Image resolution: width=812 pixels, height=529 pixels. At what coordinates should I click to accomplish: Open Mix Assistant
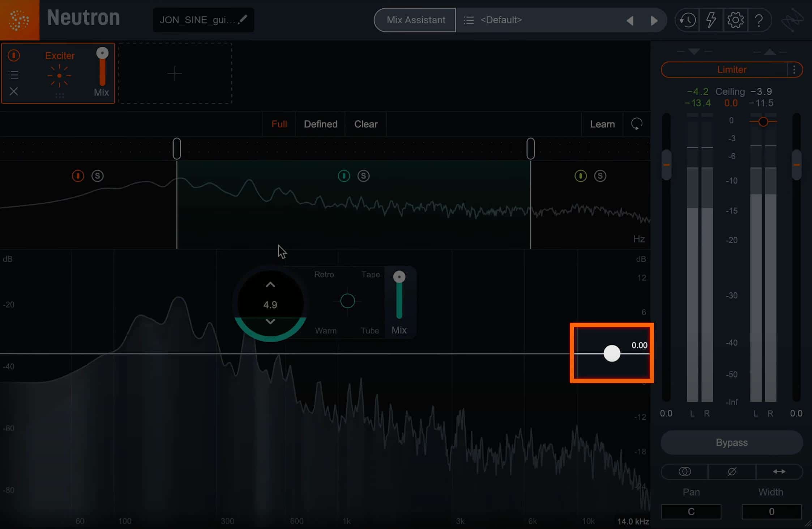pyautogui.click(x=415, y=20)
